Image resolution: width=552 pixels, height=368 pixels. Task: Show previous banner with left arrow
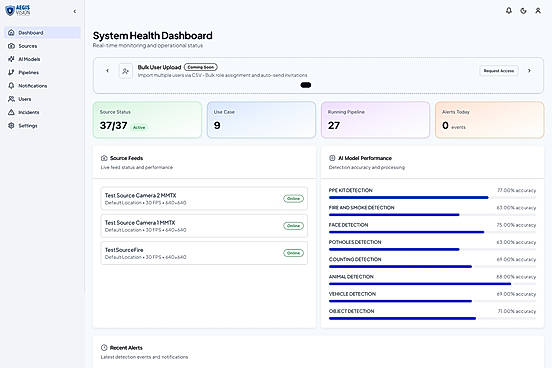click(107, 71)
